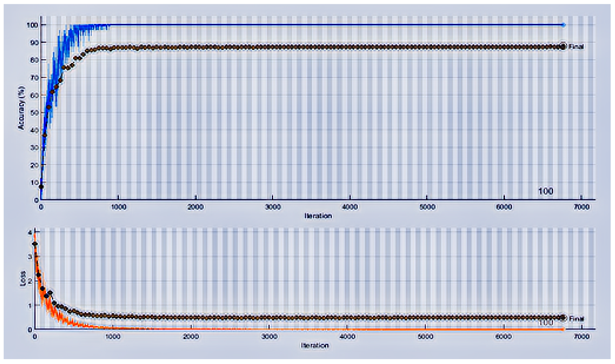
Task: Click the training accuracy endpoint dot at 100%
Action: click(x=563, y=25)
